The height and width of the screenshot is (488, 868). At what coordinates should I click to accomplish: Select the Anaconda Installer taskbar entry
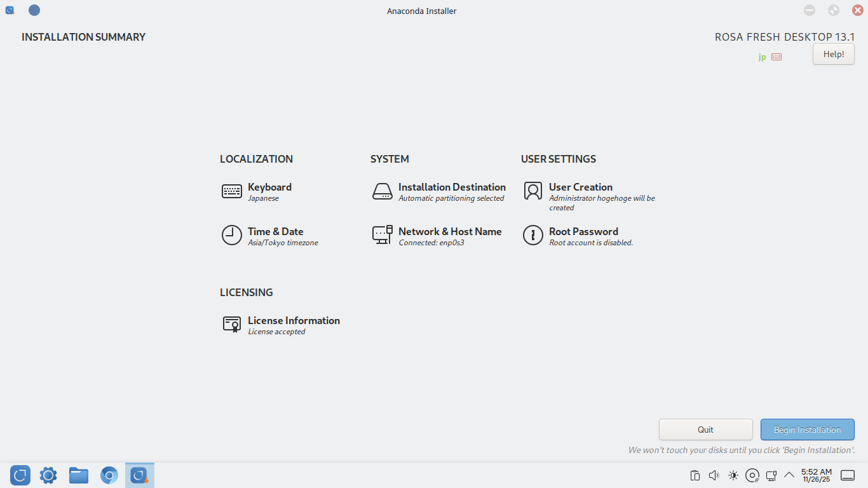pos(140,475)
